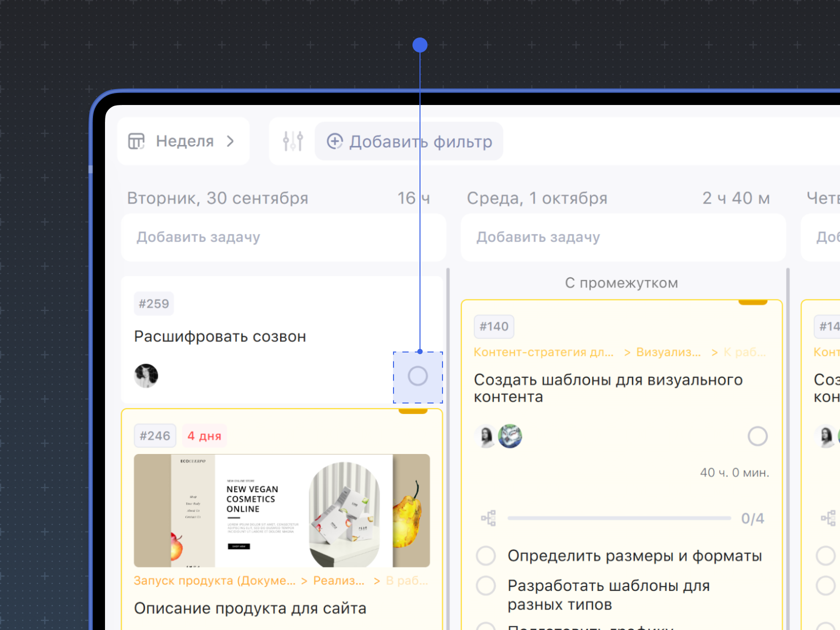
Task: Click the filter sliders icon
Action: coord(293,141)
